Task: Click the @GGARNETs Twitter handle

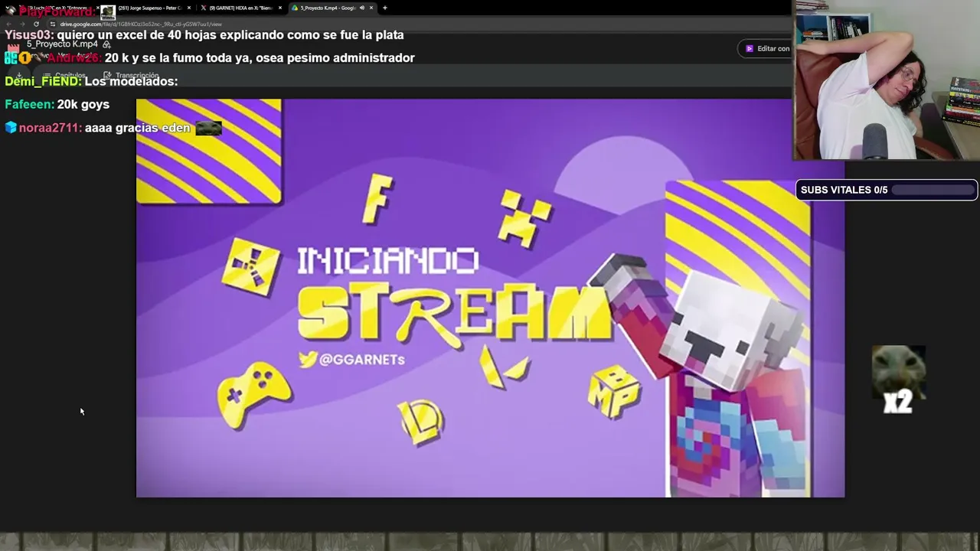Action: tap(352, 359)
